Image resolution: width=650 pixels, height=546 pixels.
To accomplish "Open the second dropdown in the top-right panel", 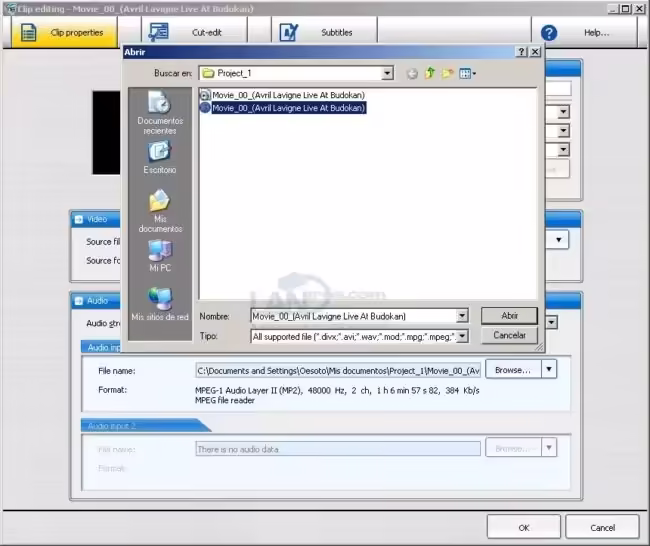I will pyautogui.click(x=563, y=131).
